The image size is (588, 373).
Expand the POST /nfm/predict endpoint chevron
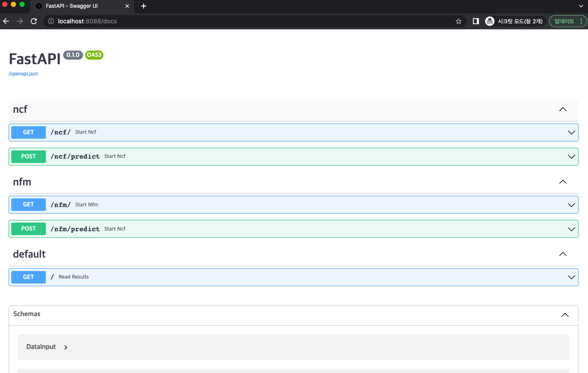coord(571,229)
